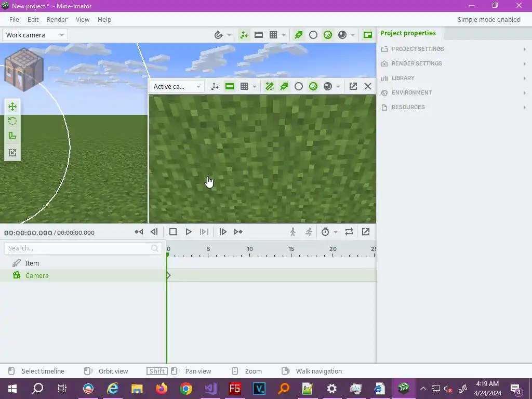Select lit shading mode in work camera toolbar
This screenshot has width=532, height=399.
(328, 35)
